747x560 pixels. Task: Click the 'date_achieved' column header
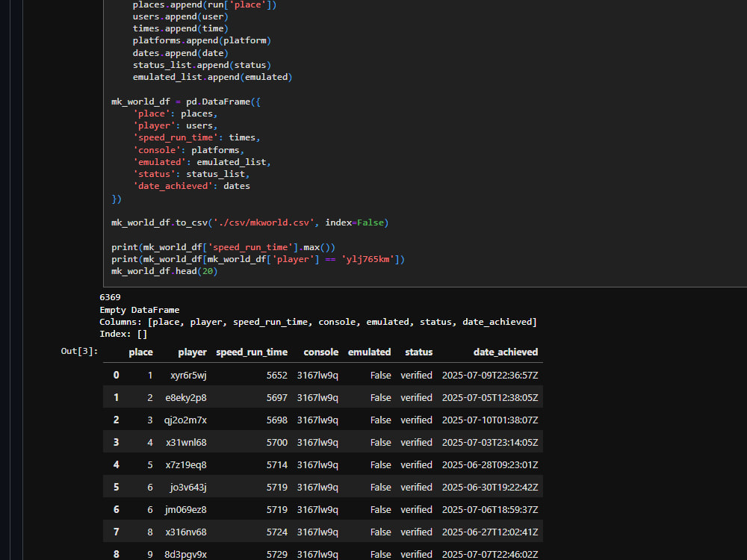coord(506,352)
